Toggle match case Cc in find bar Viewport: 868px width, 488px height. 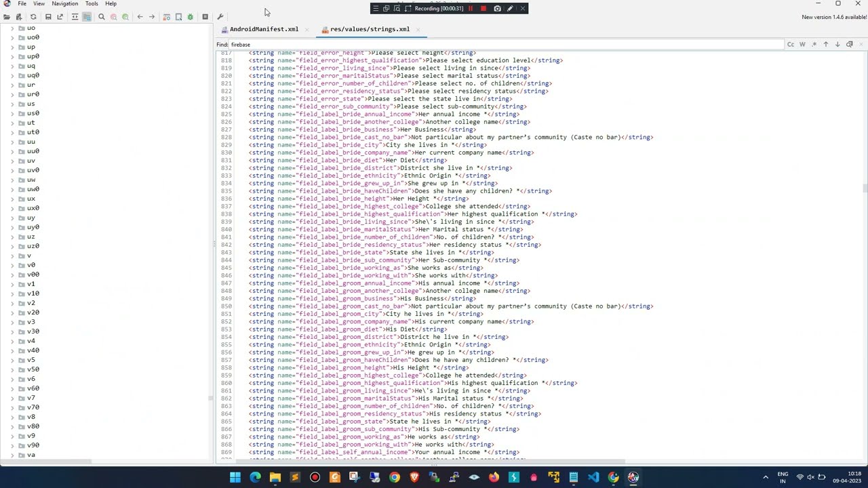791,45
